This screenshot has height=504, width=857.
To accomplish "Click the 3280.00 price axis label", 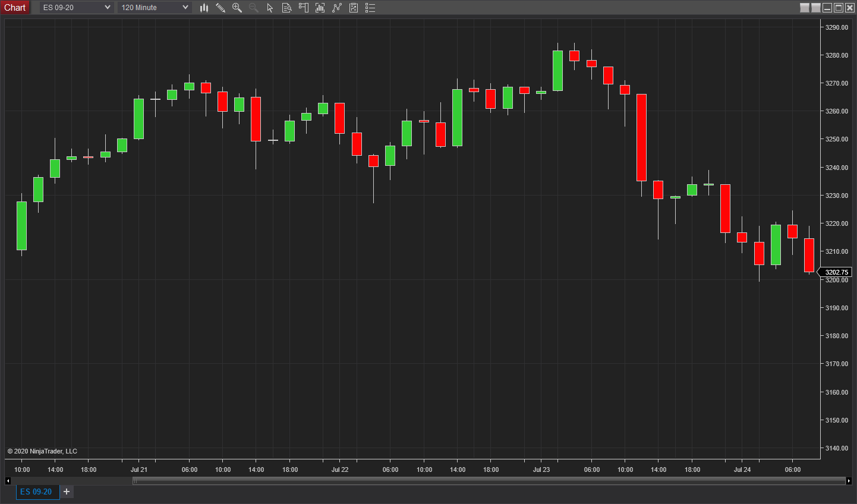I will tap(837, 55).
